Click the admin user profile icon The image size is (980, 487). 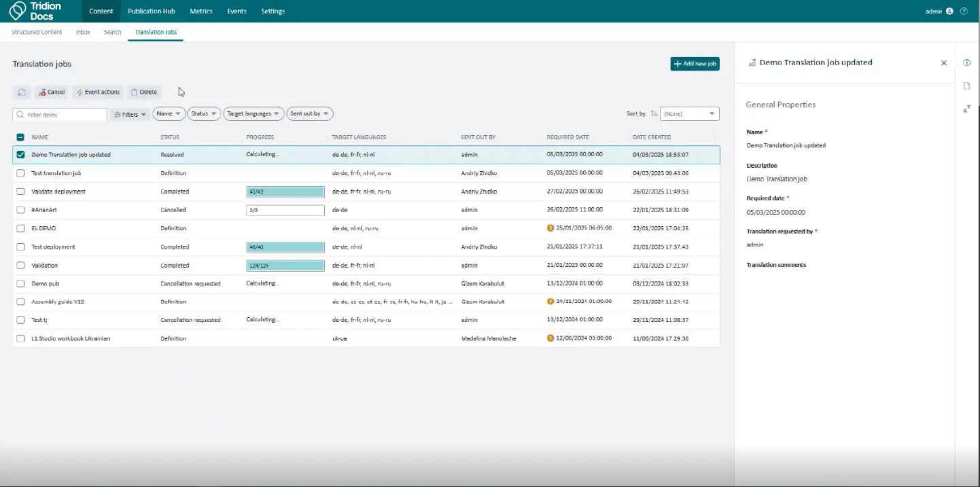(949, 12)
